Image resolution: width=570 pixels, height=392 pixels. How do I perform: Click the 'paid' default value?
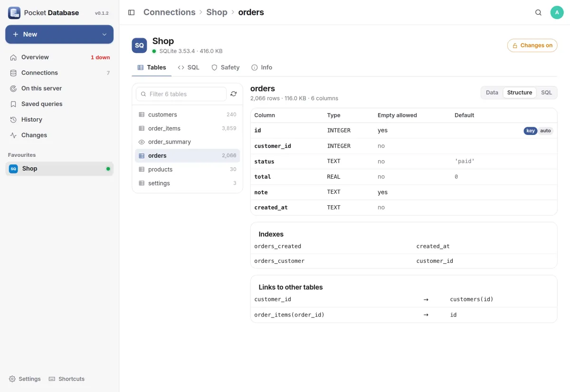(x=465, y=162)
